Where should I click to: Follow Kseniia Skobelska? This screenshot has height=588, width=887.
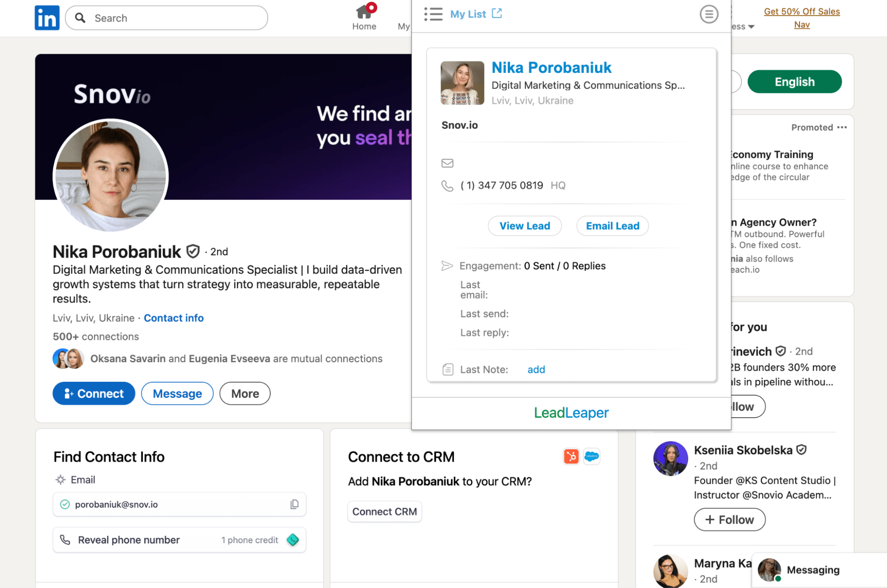point(729,519)
